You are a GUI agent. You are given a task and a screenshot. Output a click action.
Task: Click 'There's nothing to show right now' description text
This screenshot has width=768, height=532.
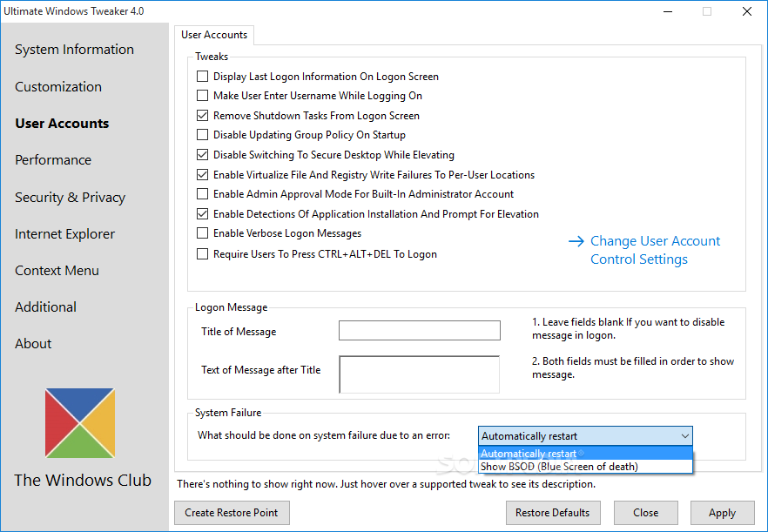point(386,484)
